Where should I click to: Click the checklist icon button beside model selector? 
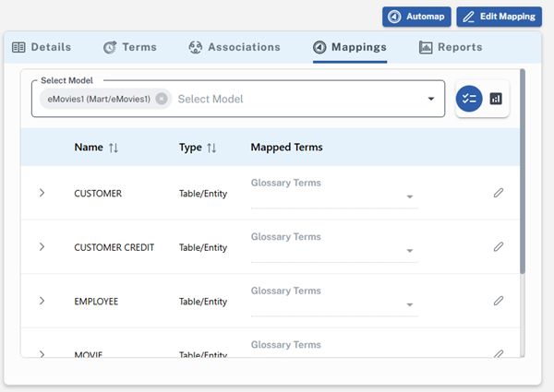469,99
